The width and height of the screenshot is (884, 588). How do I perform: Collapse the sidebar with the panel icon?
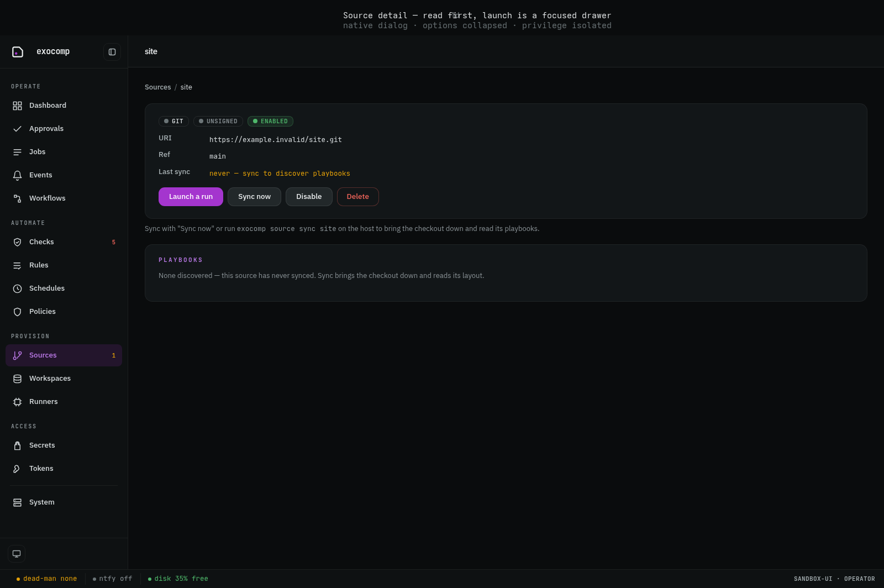coord(112,52)
